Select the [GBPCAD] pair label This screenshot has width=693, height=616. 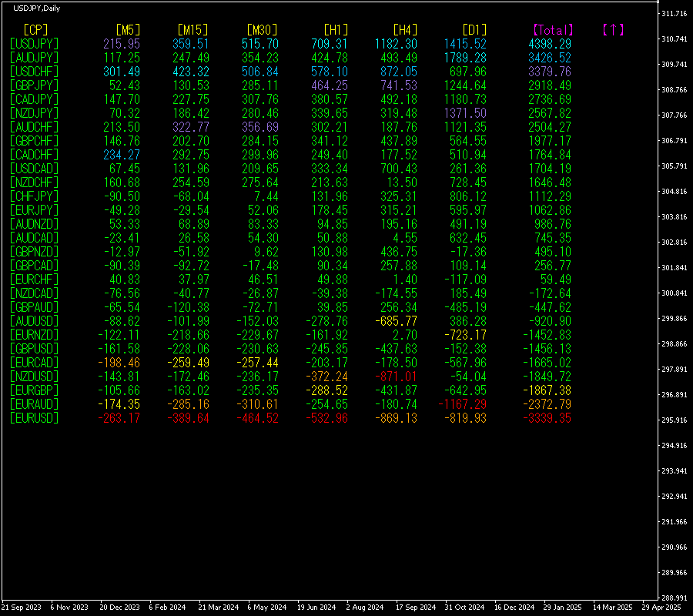click(34, 266)
